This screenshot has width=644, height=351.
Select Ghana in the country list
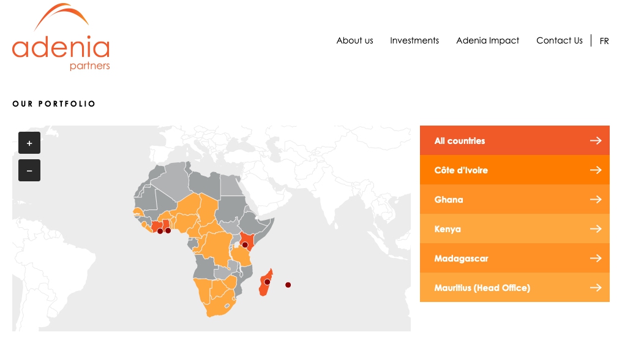(x=449, y=200)
